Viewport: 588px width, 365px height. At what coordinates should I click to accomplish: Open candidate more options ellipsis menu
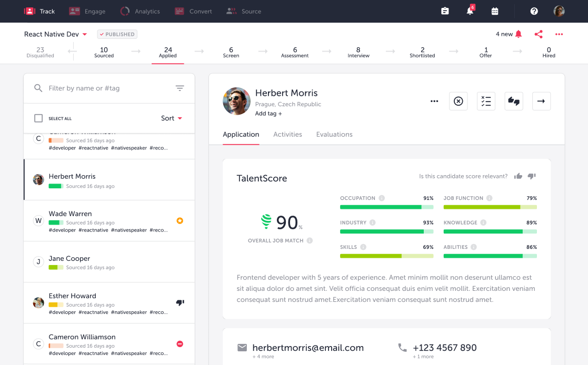click(x=434, y=101)
